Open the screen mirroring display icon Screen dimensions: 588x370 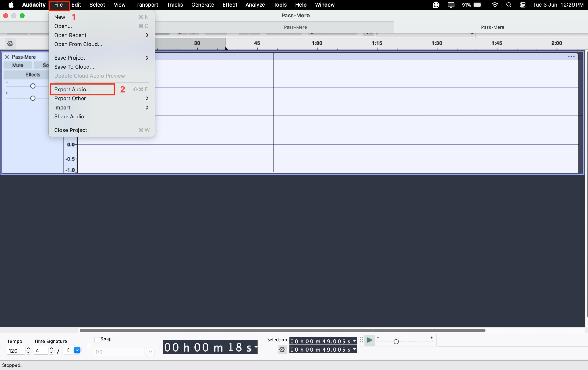[451, 5]
